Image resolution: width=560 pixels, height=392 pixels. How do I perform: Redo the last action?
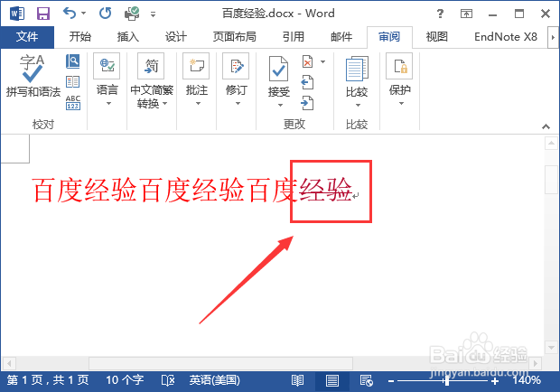(105, 14)
